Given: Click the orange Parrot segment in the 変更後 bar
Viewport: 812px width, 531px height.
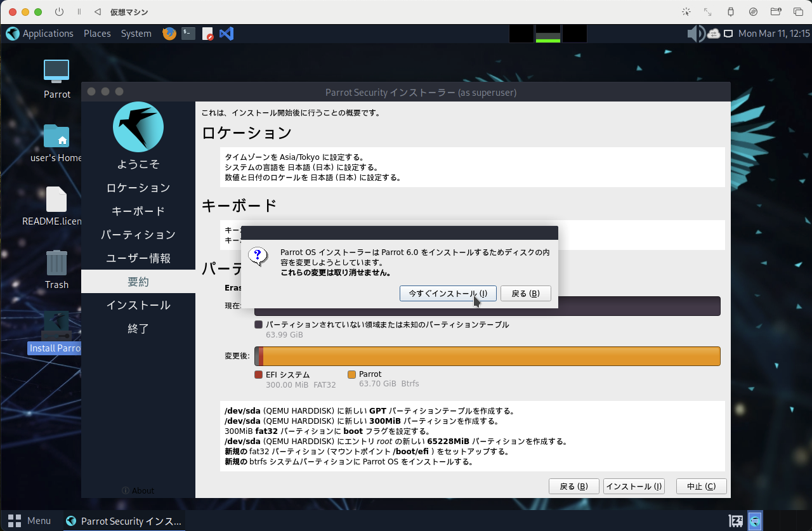Looking at the screenshot, I should pos(492,356).
